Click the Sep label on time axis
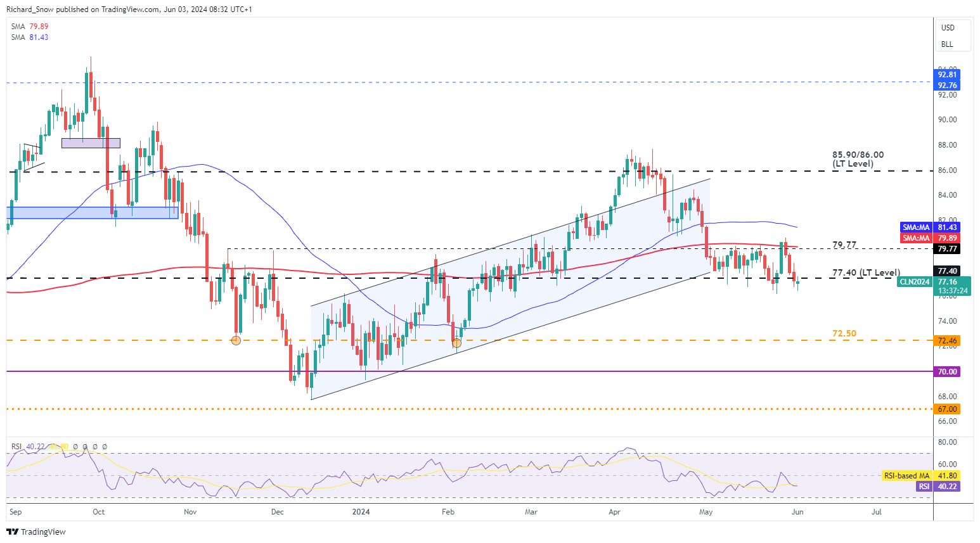 pos(15,511)
